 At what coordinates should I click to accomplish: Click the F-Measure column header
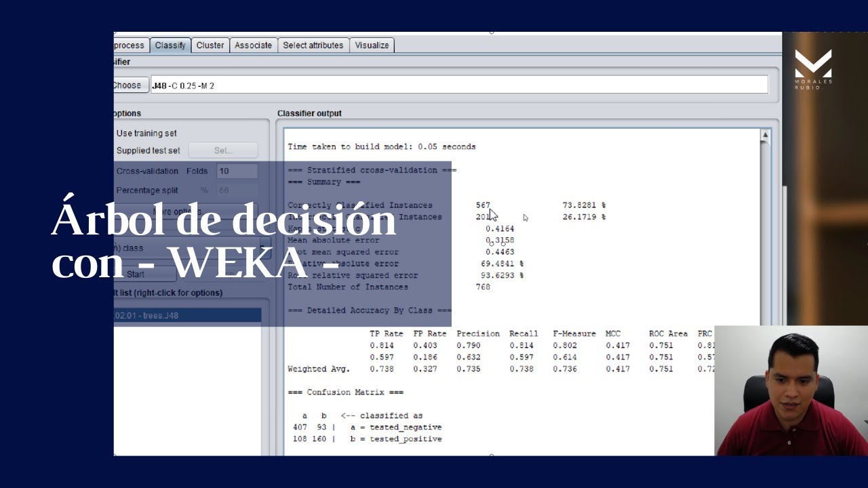tap(574, 333)
